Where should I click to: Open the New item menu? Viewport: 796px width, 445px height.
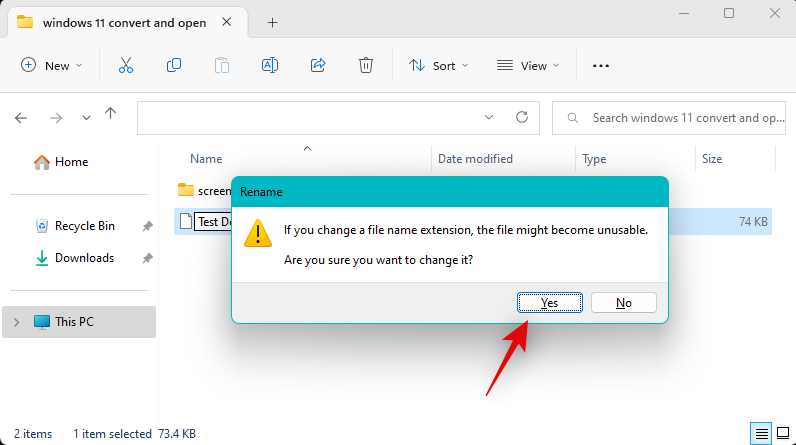click(51, 65)
